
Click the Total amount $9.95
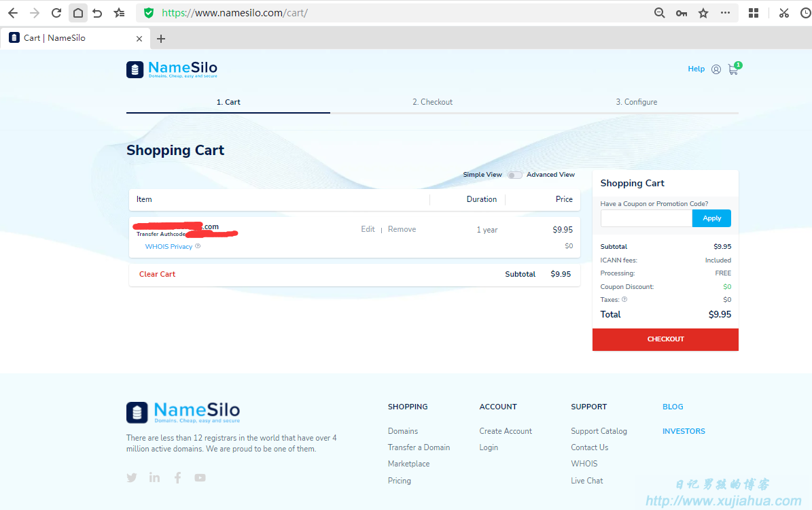click(x=720, y=314)
